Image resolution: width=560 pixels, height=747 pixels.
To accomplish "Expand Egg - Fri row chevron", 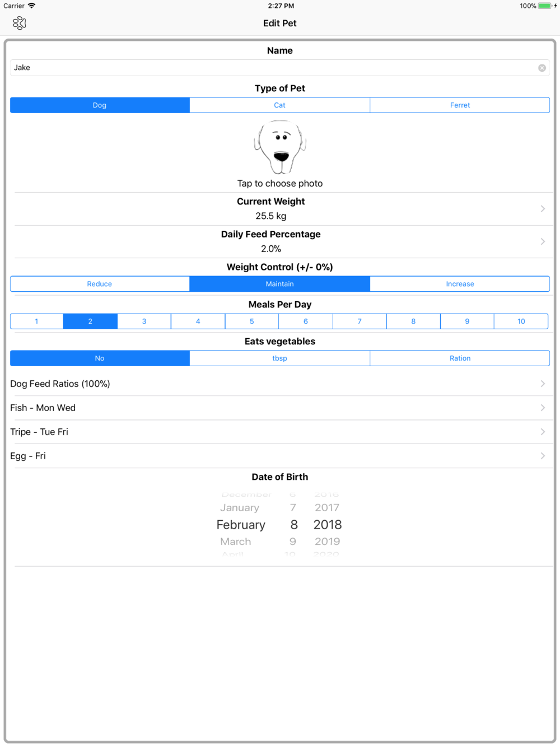I will click(543, 456).
